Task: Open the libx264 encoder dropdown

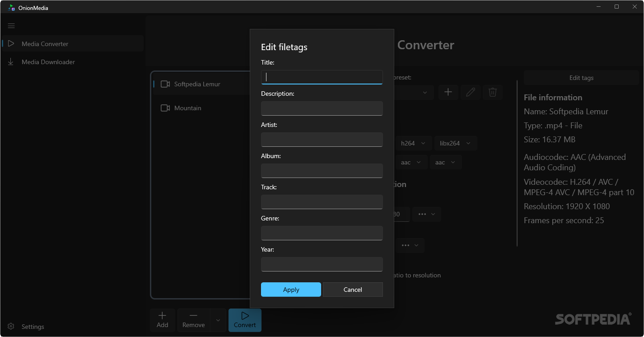Action: (x=456, y=143)
